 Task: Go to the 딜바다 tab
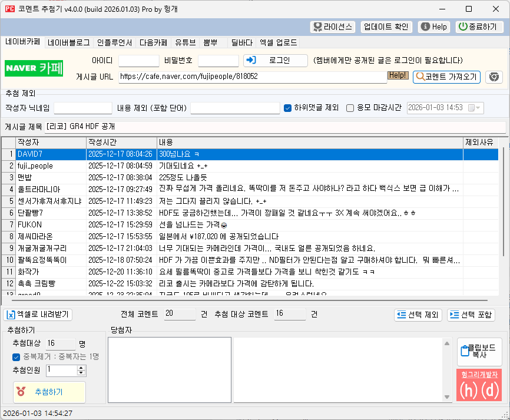241,42
